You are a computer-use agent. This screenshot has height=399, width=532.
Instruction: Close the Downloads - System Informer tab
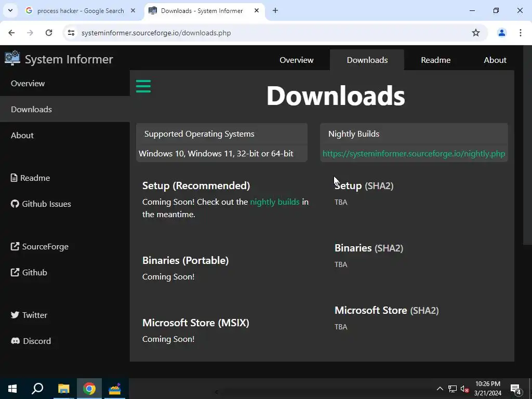pos(257,10)
